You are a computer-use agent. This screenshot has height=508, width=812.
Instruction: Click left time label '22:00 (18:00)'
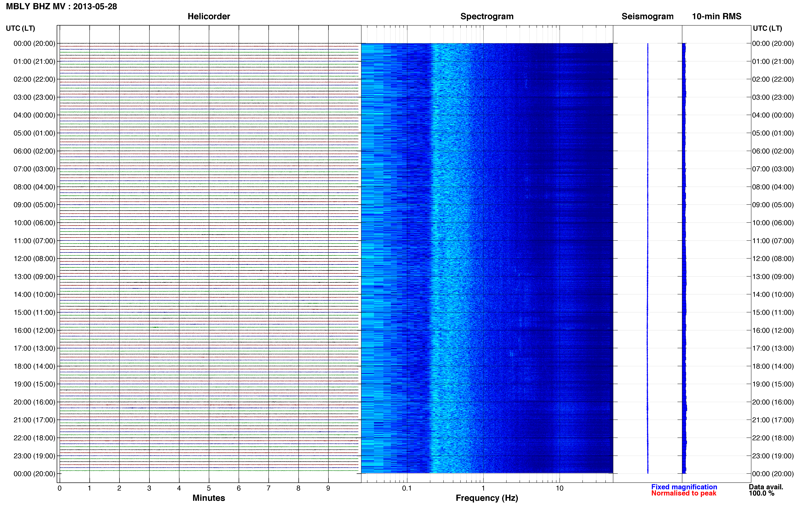pyautogui.click(x=34, y=438)
